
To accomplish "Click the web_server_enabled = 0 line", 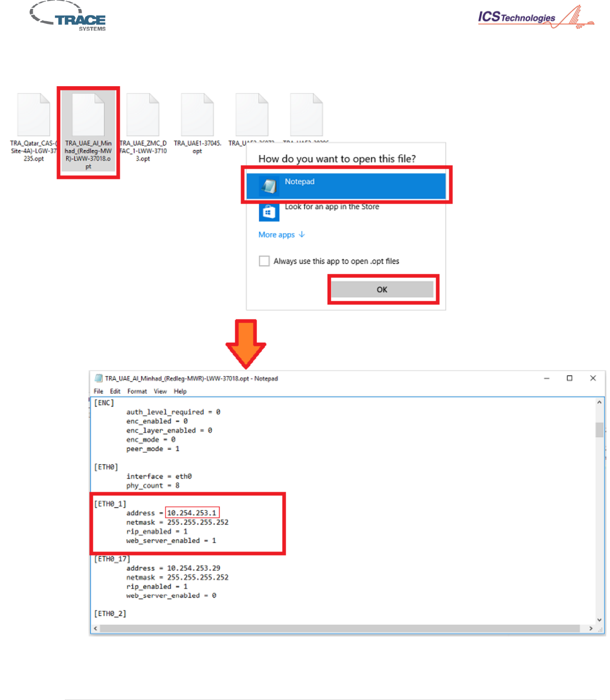I will coord(171,596).
